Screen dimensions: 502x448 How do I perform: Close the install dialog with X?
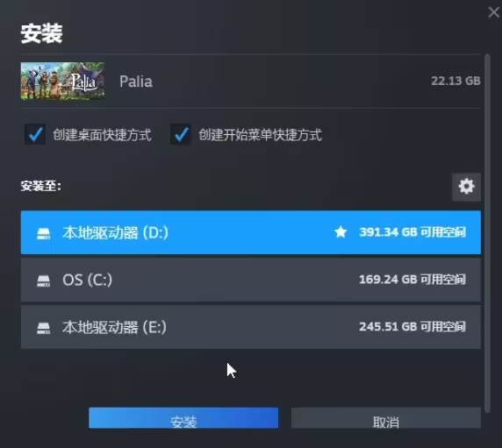point(494,12)
